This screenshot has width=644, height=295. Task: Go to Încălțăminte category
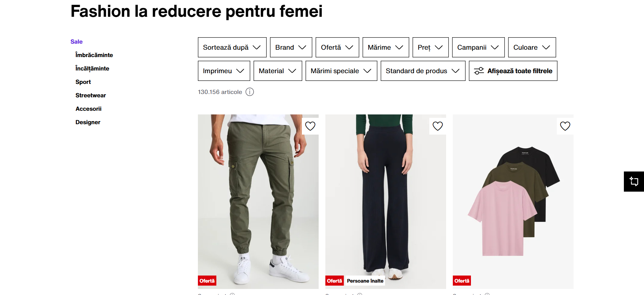[x=92, y=68]
